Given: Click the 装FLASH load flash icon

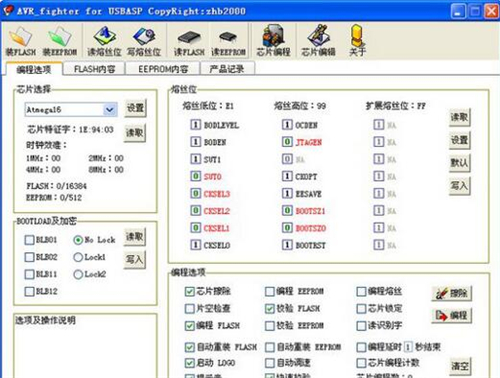Looking at the screenshot, I should click(20, 42).
